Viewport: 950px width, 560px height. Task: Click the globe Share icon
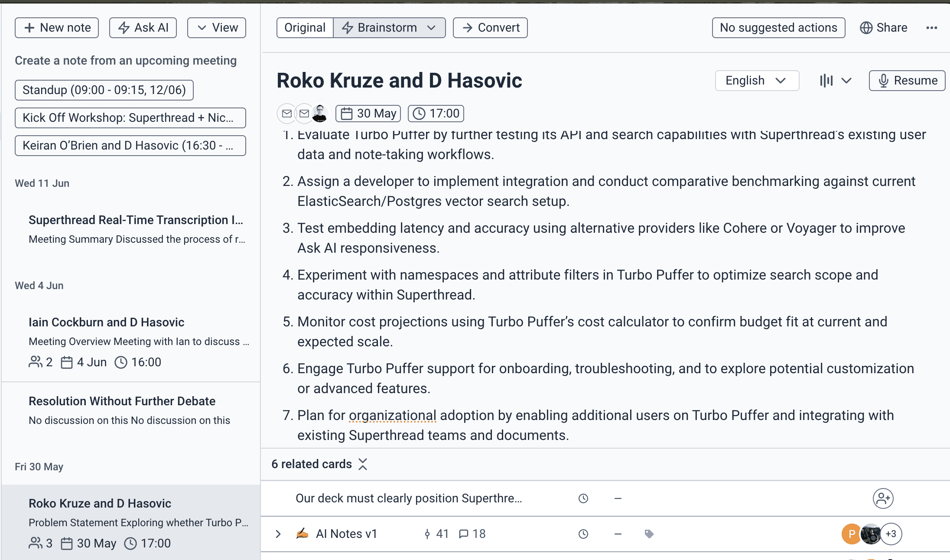click(x=866, y=28)
